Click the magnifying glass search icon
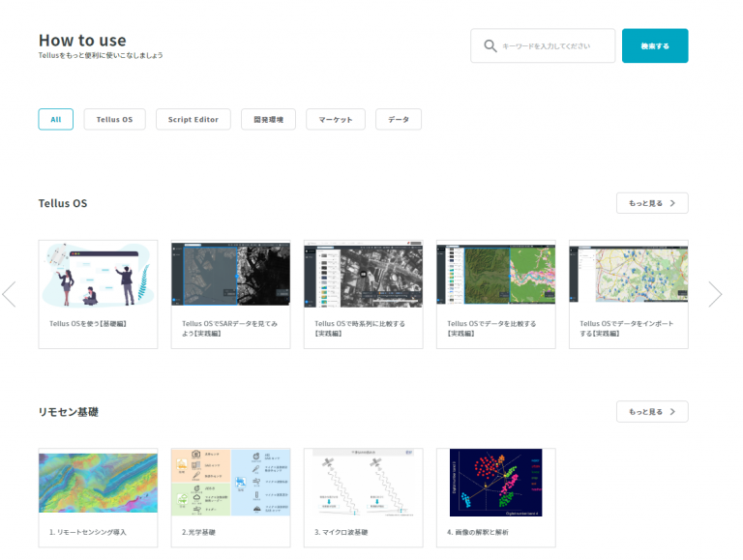The height and width of the screenshot is (560, 743). pos(490,46)
